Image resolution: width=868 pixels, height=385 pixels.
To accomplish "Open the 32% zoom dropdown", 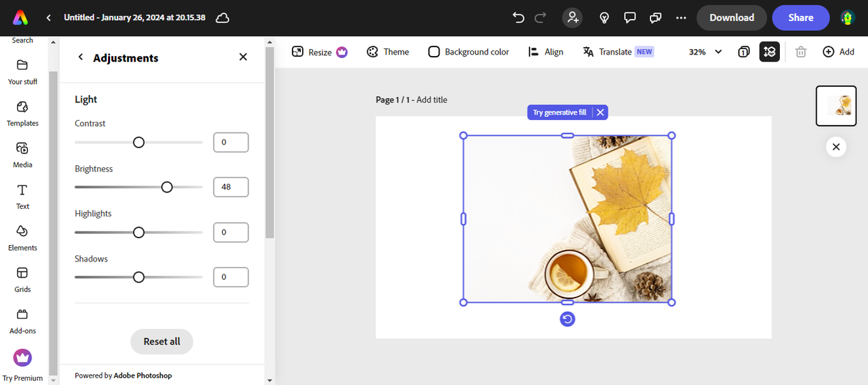I will point(705,52).
